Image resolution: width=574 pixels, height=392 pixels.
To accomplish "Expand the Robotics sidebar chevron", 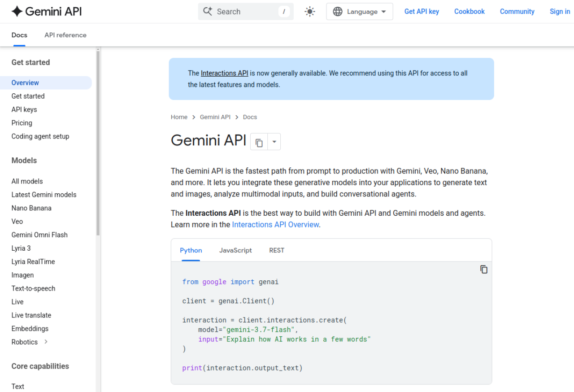I will (46, 342).
